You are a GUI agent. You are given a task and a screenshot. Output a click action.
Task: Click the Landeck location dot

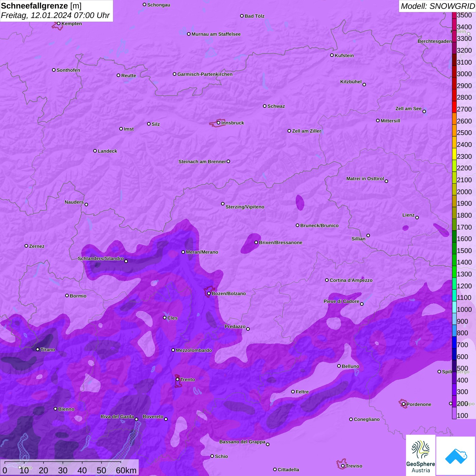[x=95, y=151]
